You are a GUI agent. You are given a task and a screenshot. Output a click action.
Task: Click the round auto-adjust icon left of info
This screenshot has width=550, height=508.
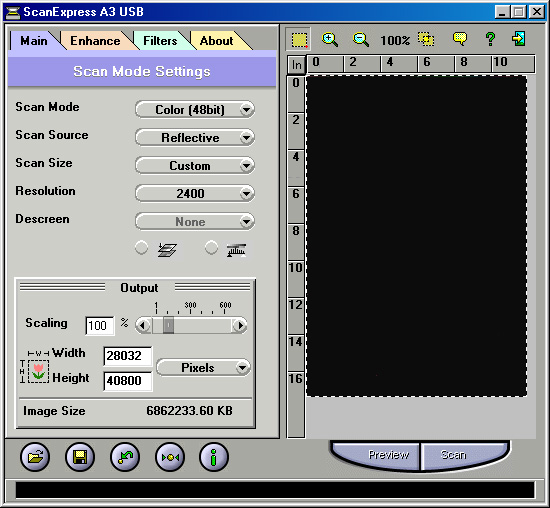170,457
